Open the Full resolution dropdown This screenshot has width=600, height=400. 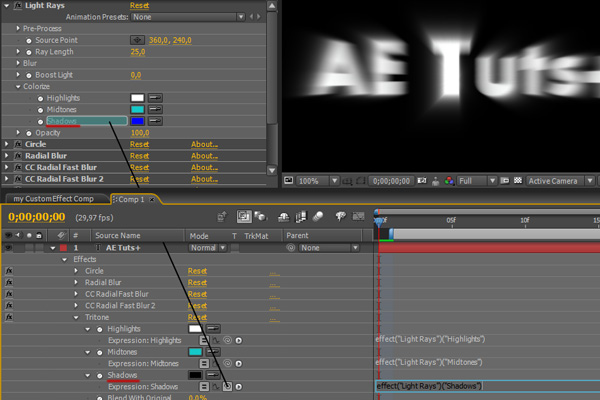477,181
